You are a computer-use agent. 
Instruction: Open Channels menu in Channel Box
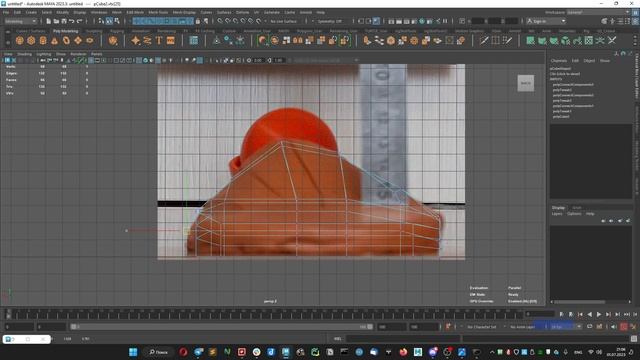(x=559, y=60)
